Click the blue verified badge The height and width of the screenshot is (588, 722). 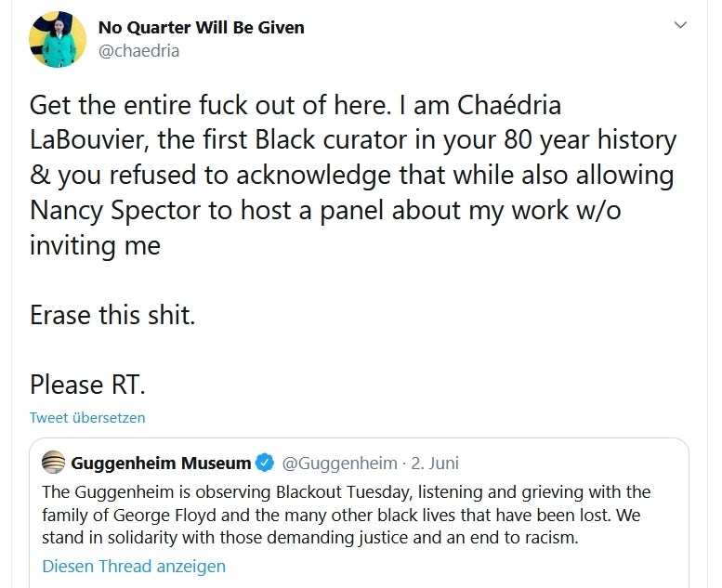pyautogui.click(x=265, y=463)
